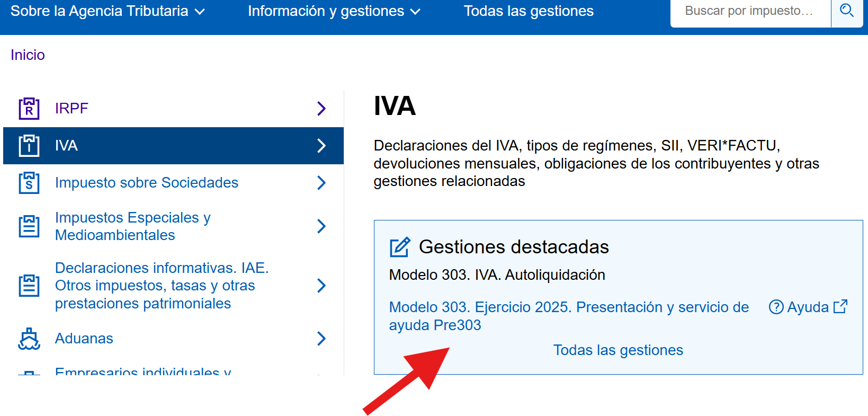Expand the Impuesto sobre Sociedades chevron
The image size is (868, 416).
[321, 183]
